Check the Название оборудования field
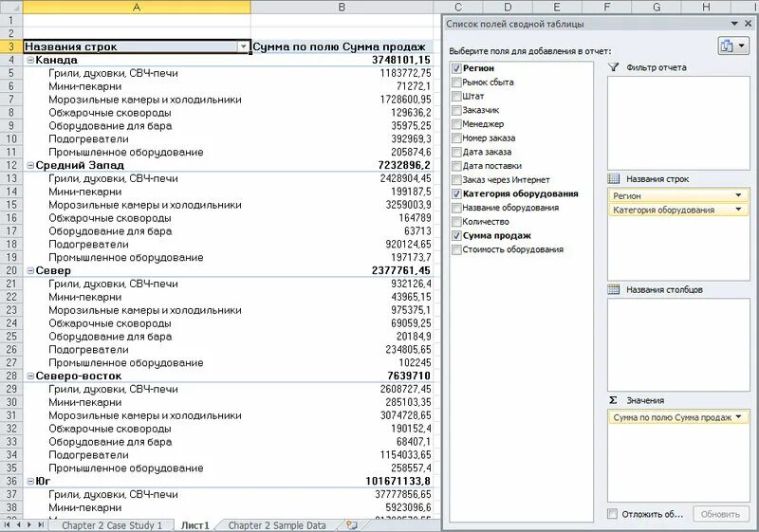 coord(456,208)
